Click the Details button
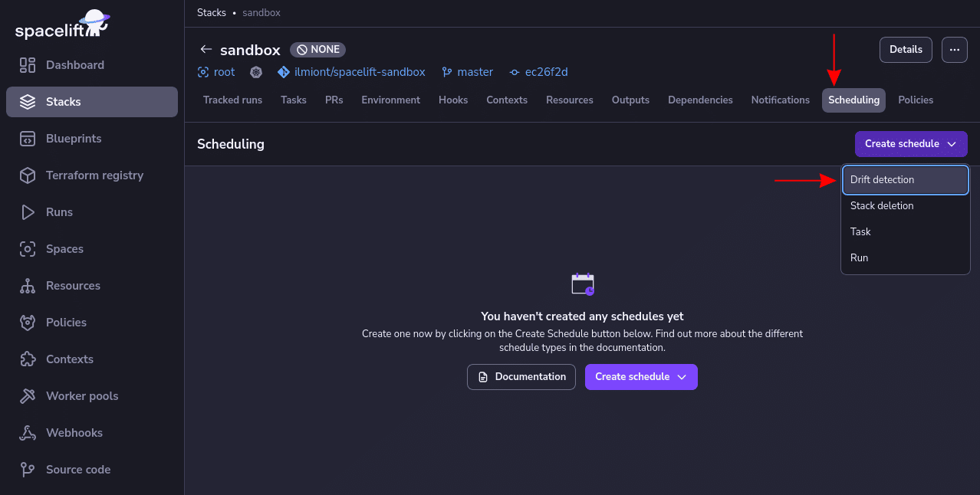Image resolution: width=980 pixels, height=495 pixels. click(906, 49)
